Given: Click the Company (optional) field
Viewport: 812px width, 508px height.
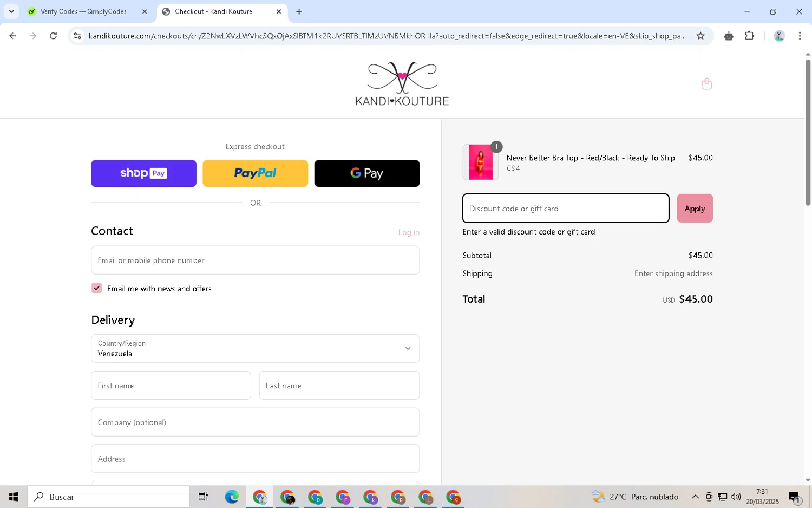Looking at the screenshot, I should click(x=255, y=422).
